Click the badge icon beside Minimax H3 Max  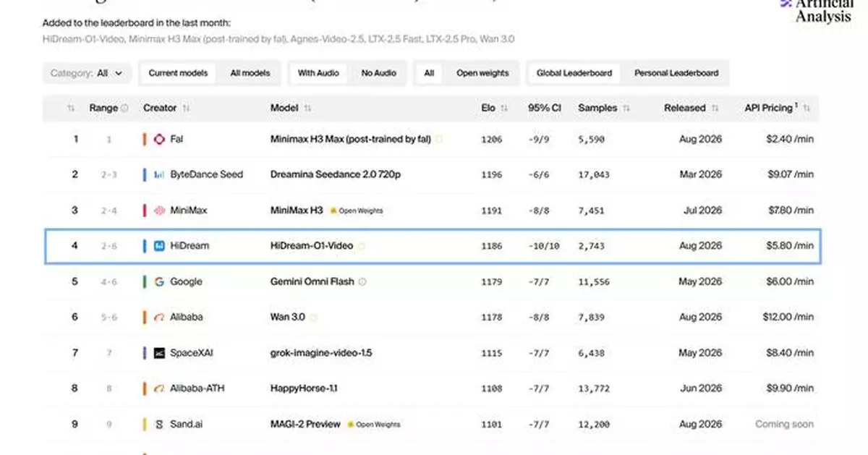coord(438,139)
